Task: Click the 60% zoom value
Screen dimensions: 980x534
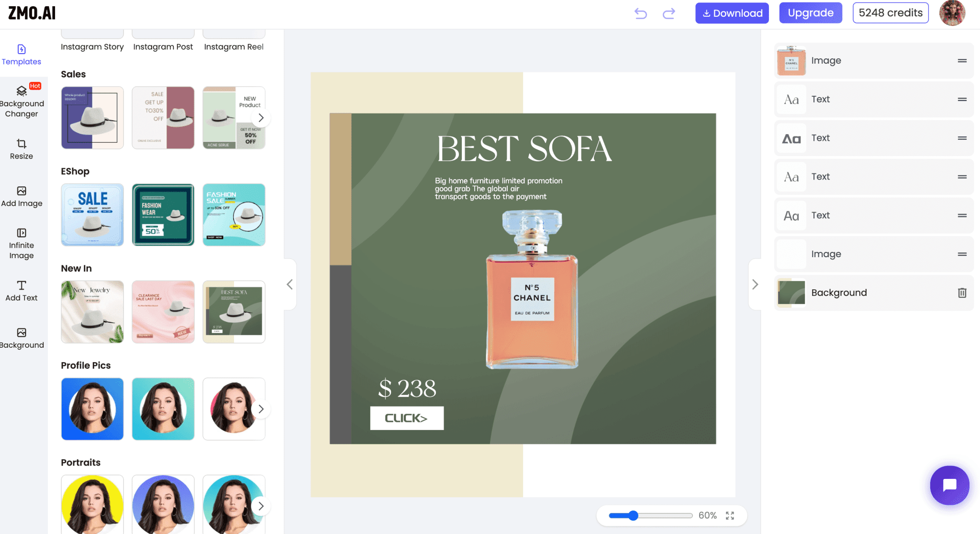Action: tap(707, 515)
